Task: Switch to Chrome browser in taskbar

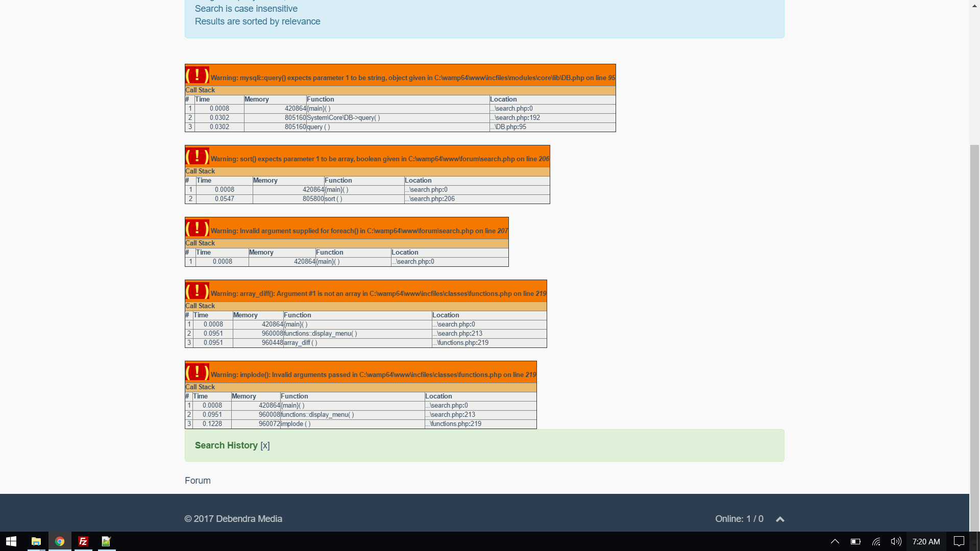Action: click(x=60, y=541)
